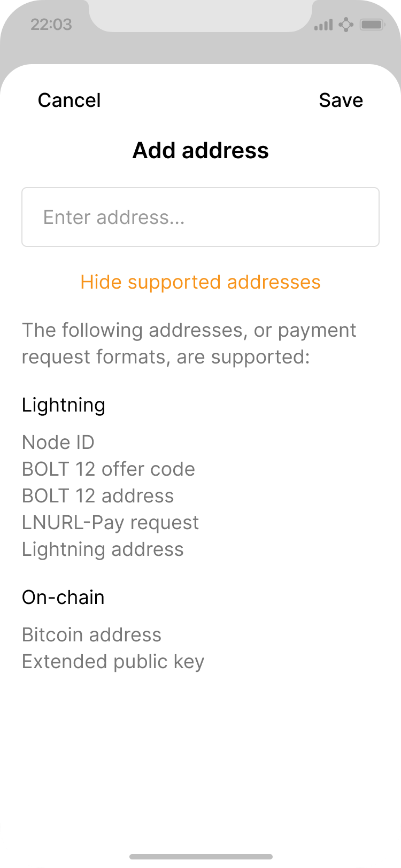Click the supported formats description text
Image resolution: width=401 pixels, height=868 pixels.
point(189,343)
